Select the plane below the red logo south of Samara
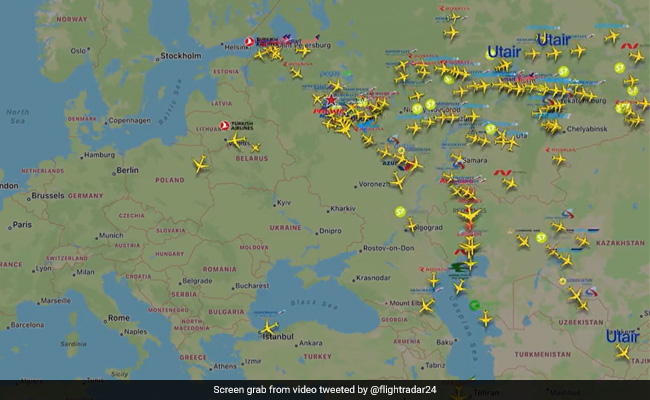This screenshot has width=650, height=400. pos(509,183)
